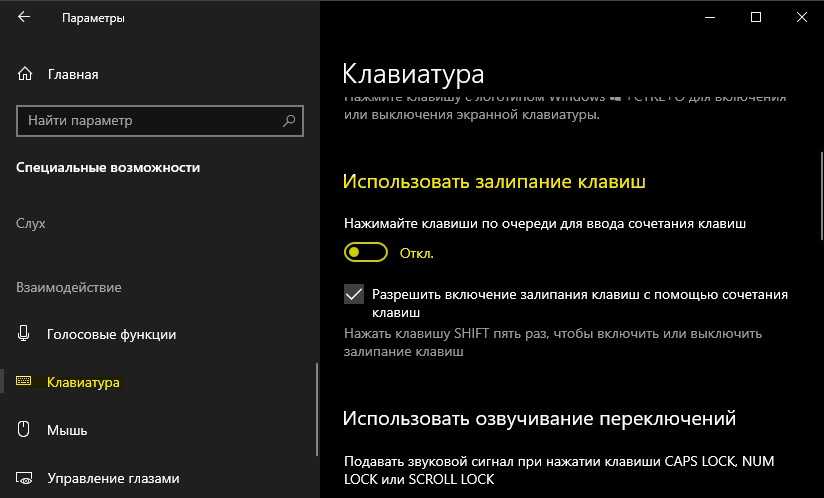Click the sidebar vertical scrollbar

coord(317,420)
